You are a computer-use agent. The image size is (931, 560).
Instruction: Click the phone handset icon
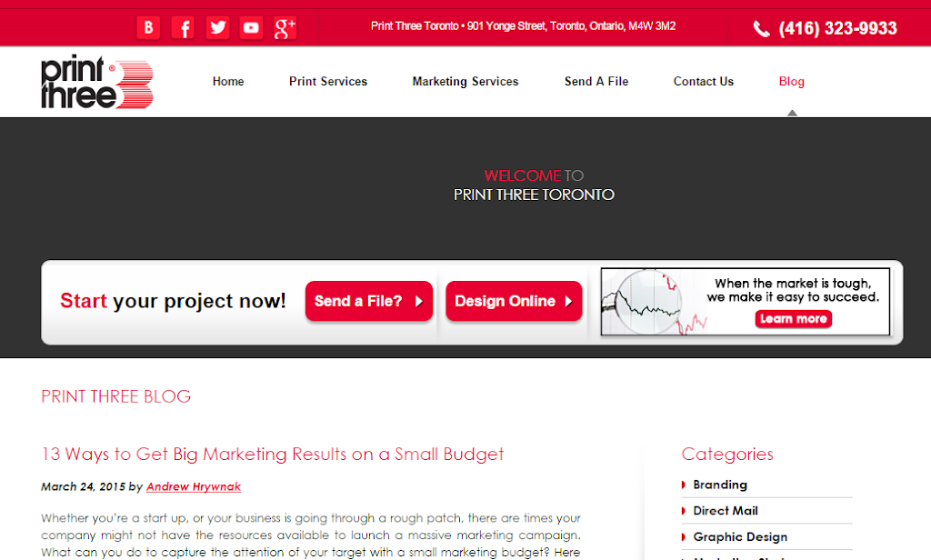click(x=761, y=28)
